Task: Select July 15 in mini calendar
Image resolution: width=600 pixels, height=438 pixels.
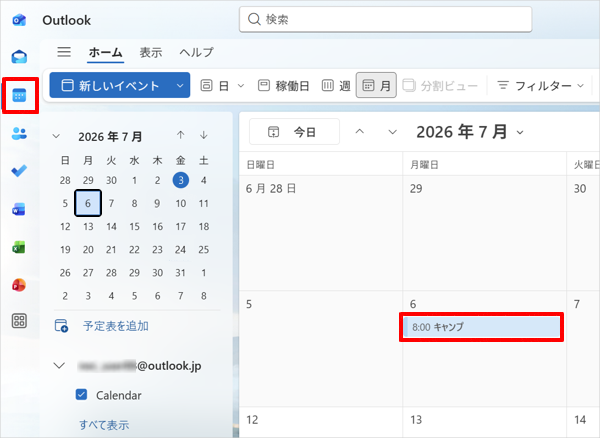Action: (134, 226)
